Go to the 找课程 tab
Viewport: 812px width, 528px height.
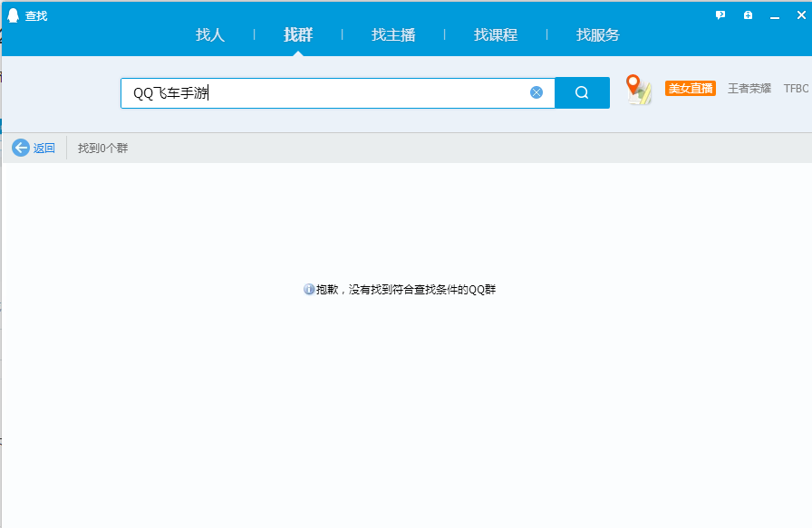coord(496,34)
